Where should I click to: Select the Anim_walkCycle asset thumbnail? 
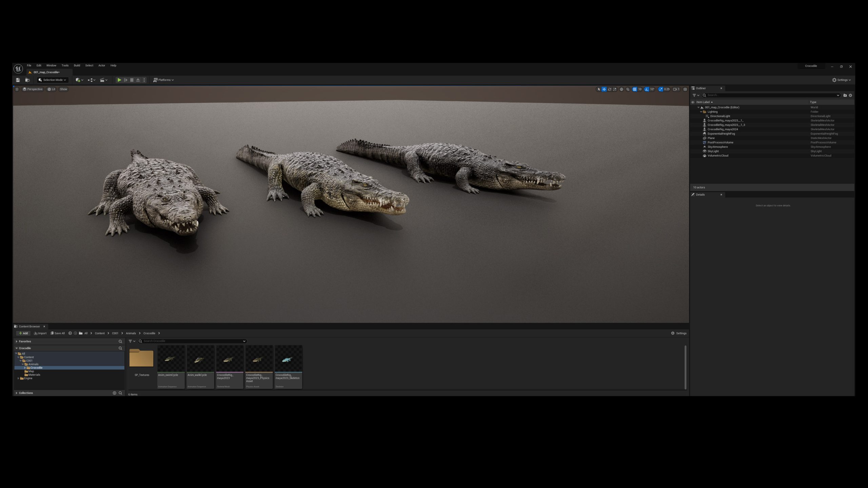(x=200, y=367)
